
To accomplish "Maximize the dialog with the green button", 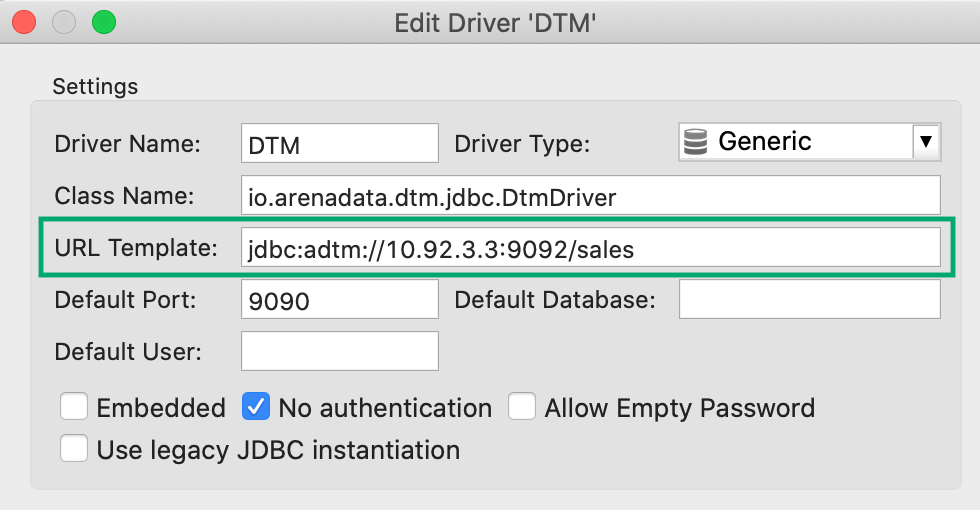I will click(x=103, y=21).
